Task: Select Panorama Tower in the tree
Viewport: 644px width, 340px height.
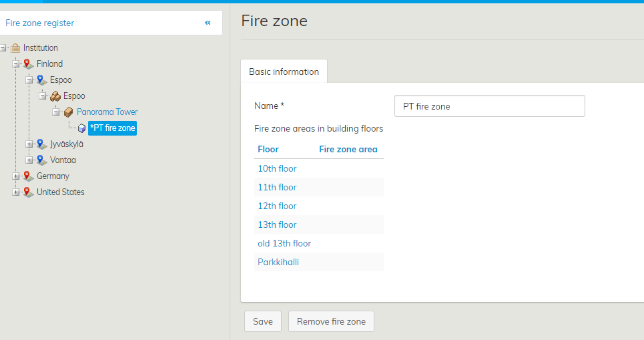Action: tap(107, 112)
